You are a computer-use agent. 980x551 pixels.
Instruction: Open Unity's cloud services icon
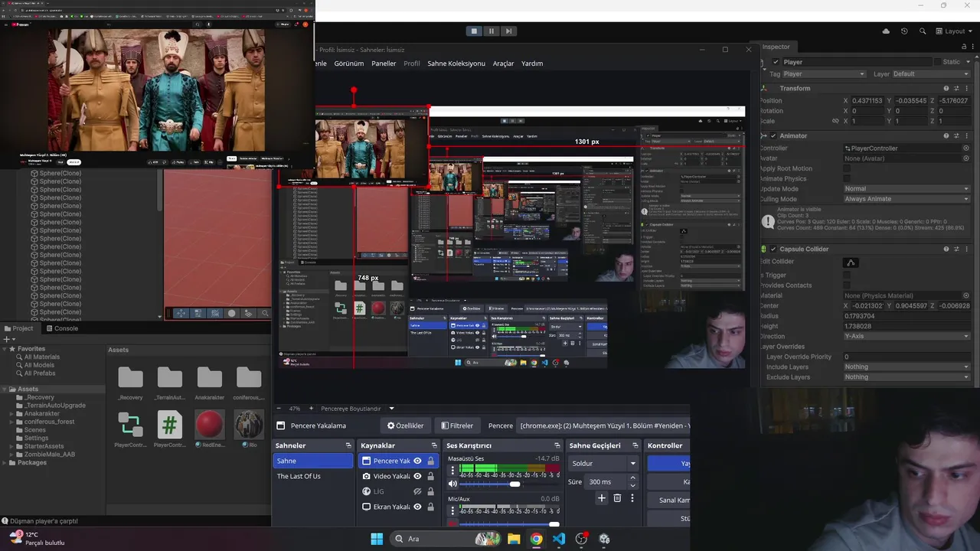886,31
